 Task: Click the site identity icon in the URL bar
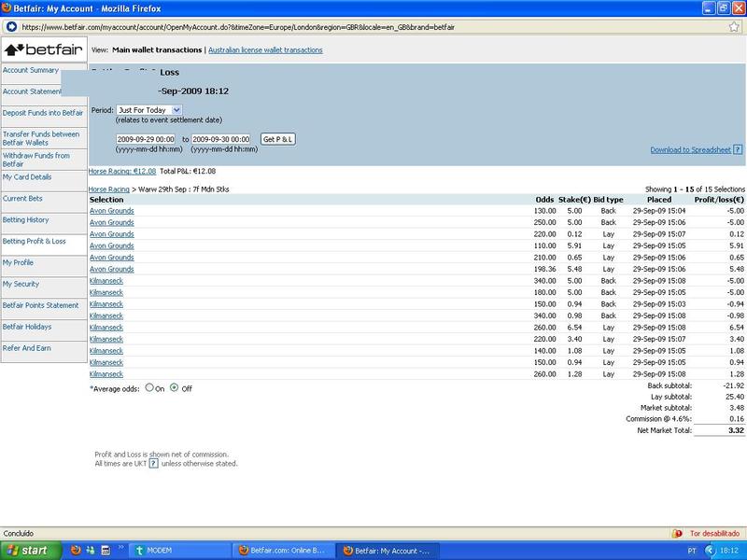coord(11,27)
